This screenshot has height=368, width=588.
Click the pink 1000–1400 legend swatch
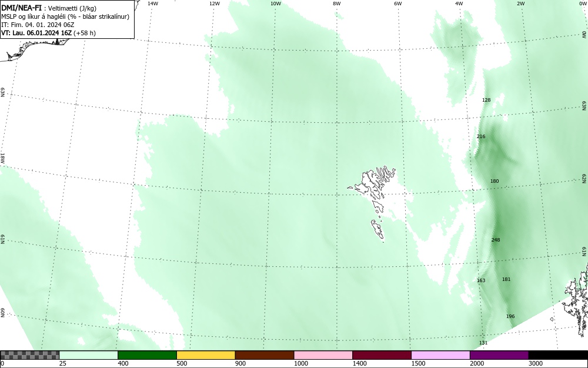pos(323,355)
